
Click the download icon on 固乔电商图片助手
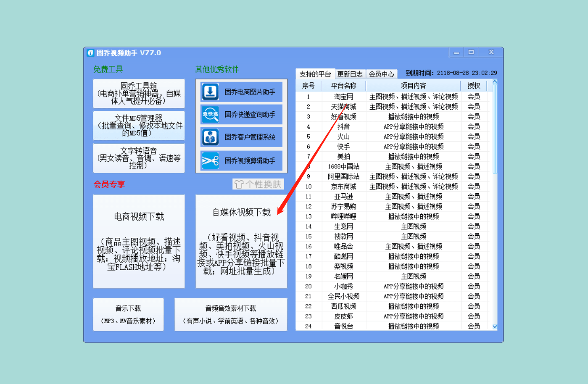[210, 92]
